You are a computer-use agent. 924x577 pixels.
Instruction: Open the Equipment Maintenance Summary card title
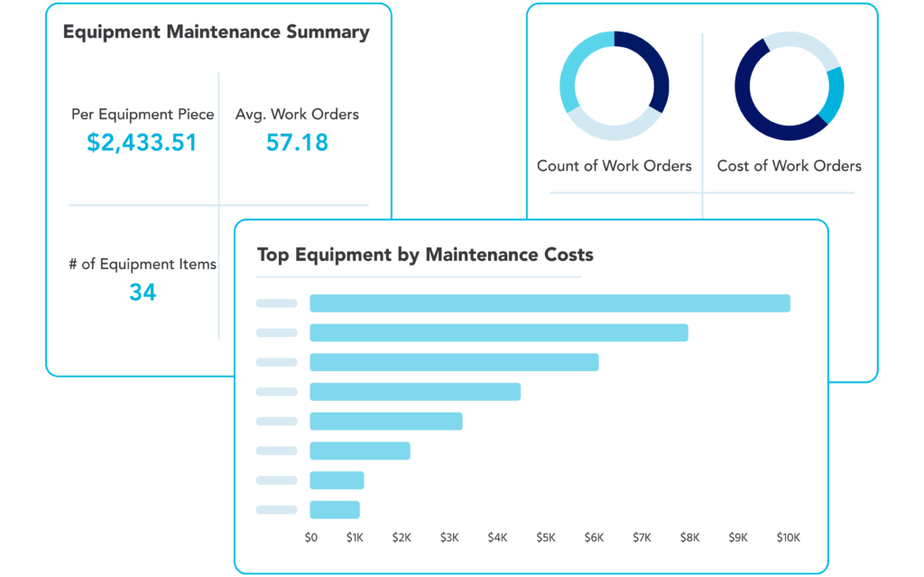(x=216, y=32)
